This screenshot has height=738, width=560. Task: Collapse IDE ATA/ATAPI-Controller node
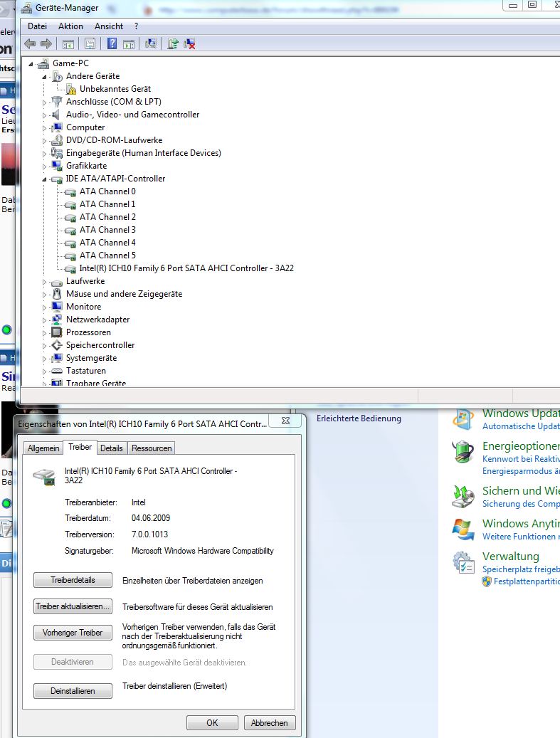45,179
